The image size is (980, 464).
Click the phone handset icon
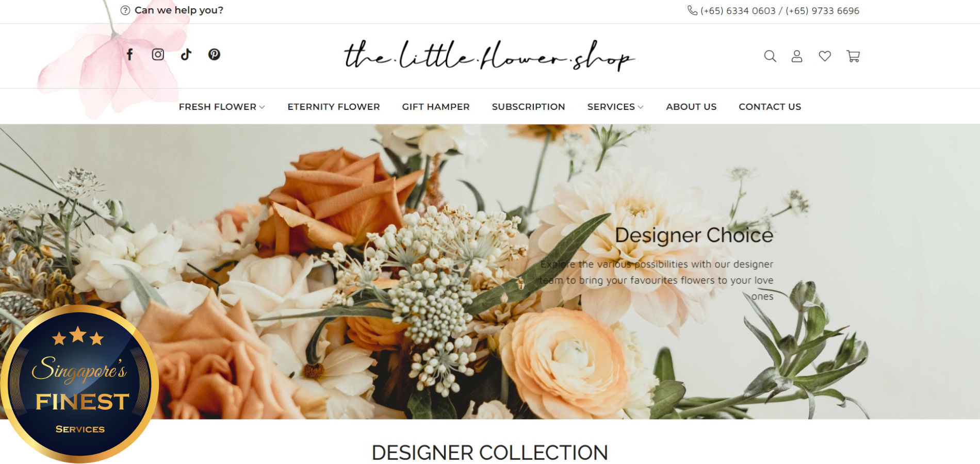pos(692,10)
